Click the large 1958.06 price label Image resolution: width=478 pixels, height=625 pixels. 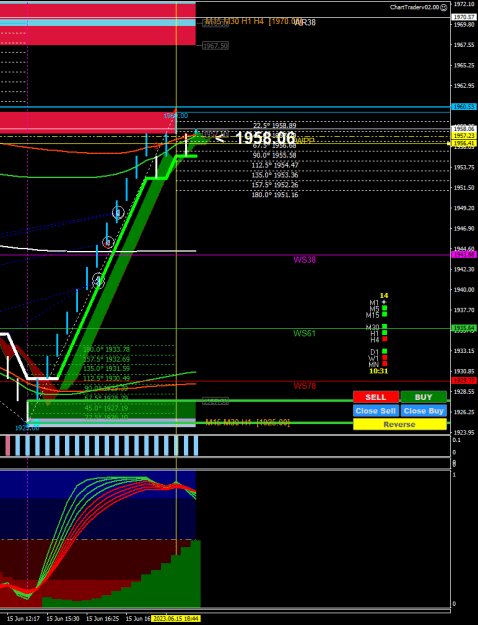point(266,138)
